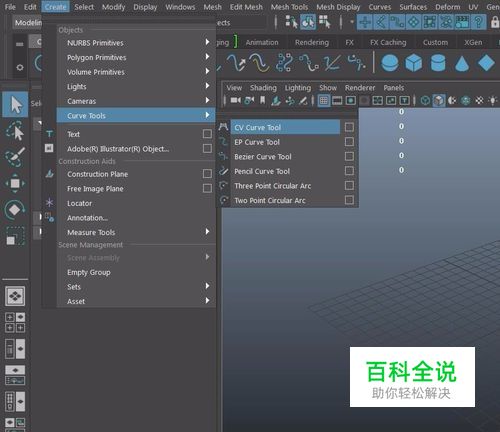Create a polygon cone from shelf
Viewport: 500px width, 432px height.
[462, 63]
